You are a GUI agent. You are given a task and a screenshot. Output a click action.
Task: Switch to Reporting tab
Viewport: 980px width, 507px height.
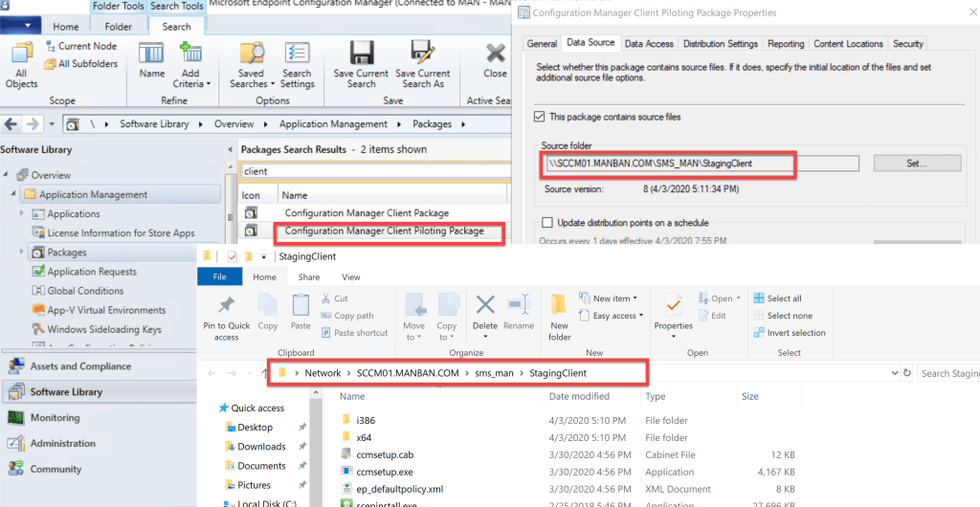[786, 44]
